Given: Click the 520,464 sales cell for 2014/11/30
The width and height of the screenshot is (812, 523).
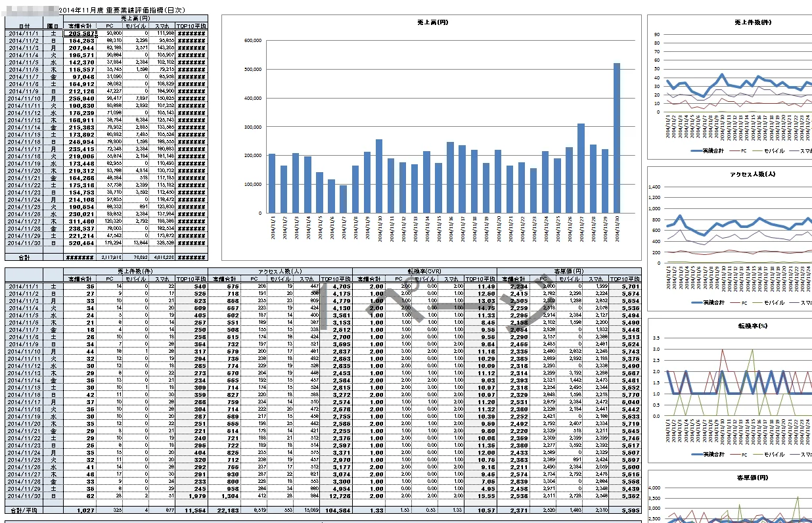Looking at the screenshot, I should pos(81,242).
